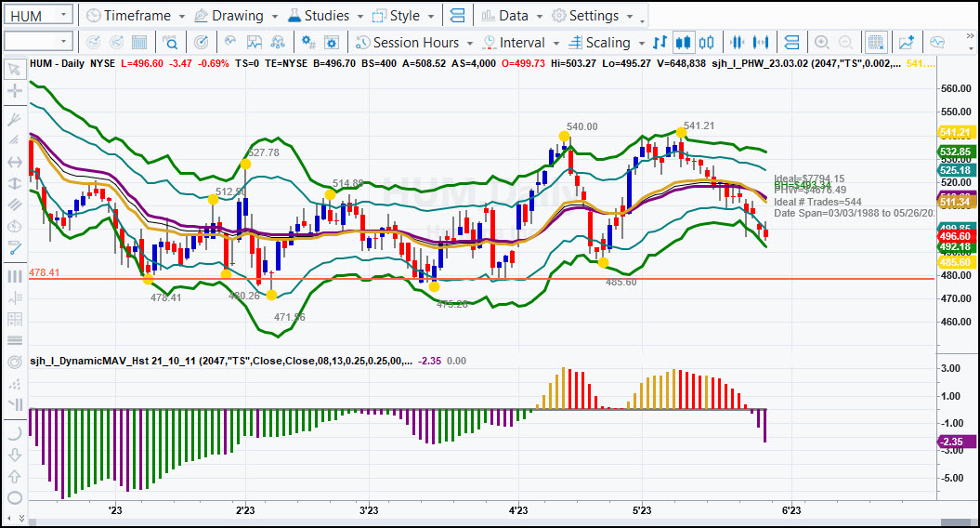Select the three vertical bars drawing tool

pos(14,276)
